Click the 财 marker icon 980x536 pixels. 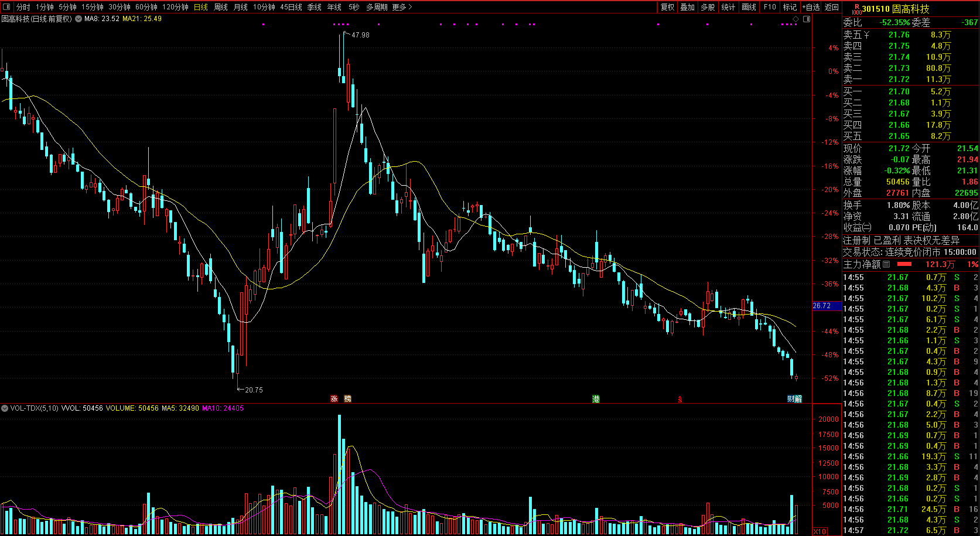pyautogui.click(x=791, y=399)
